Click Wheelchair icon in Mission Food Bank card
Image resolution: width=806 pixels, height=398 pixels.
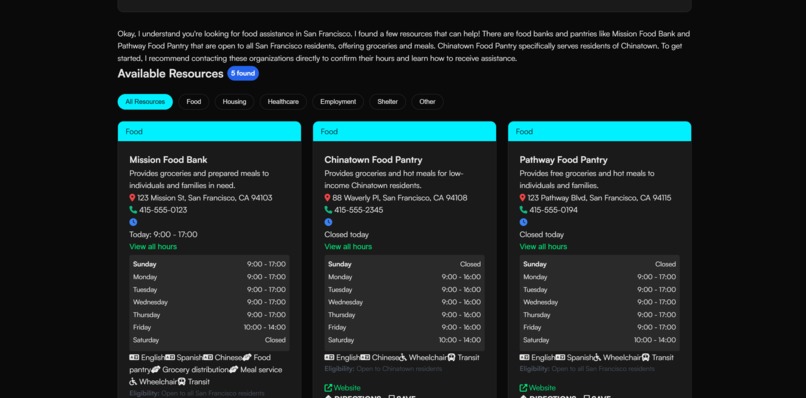coord(133,382)
